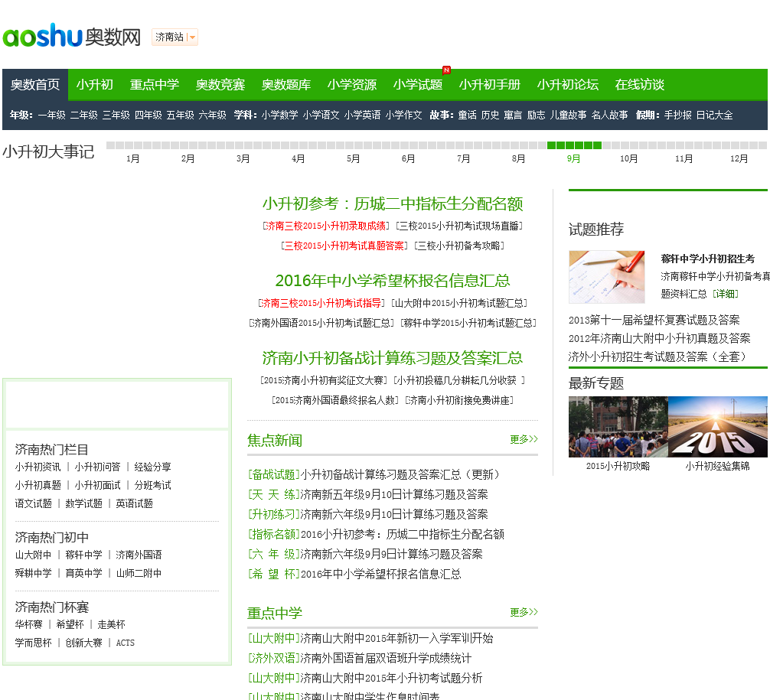Select 9月 on the timeline
The image size is (770, 700).
(x=573, y=158)
